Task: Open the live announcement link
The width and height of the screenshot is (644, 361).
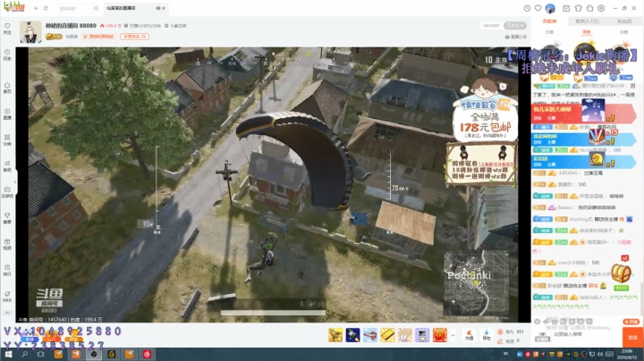Action: 516,37
